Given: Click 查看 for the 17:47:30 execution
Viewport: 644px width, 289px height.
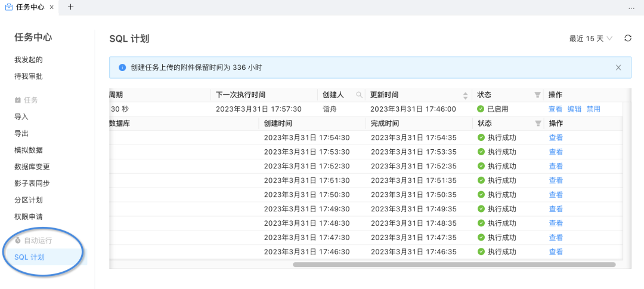Looking at the screenshot, I should point(556,237).
